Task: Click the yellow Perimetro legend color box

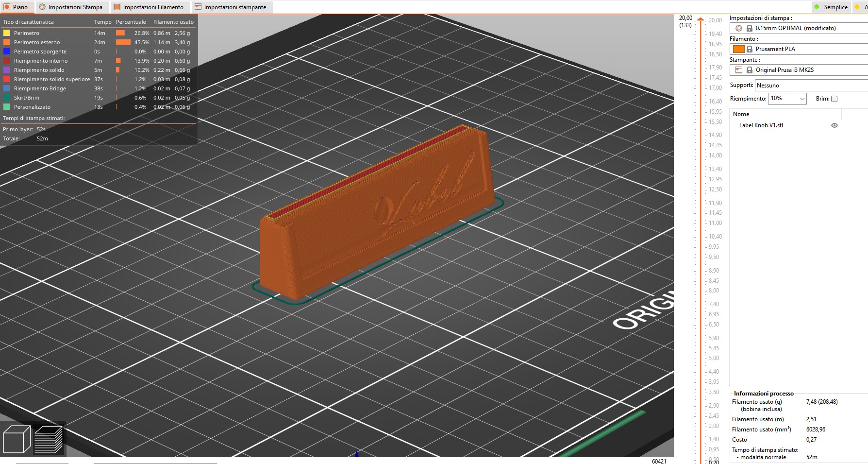Action: point(6,33)
